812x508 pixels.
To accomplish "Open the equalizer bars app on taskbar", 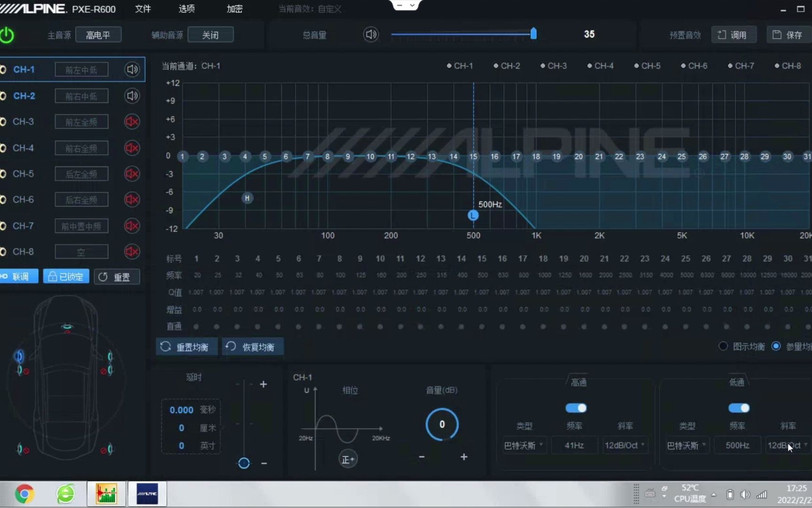I will [x=106, y=494].
